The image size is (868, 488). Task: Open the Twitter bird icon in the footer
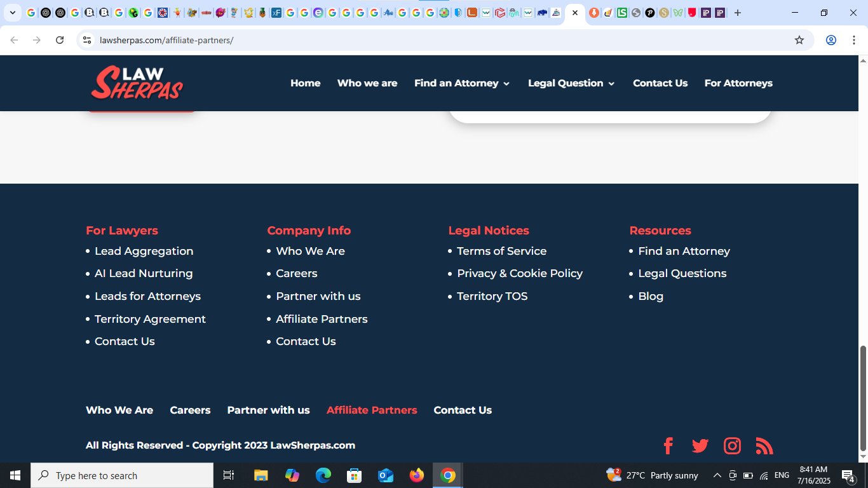tap(700, 445)
